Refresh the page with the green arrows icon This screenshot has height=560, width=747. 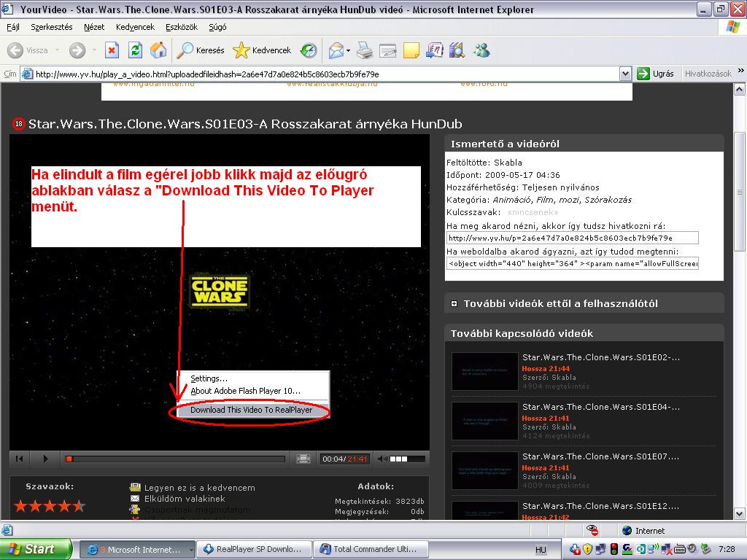coord(135,50)
